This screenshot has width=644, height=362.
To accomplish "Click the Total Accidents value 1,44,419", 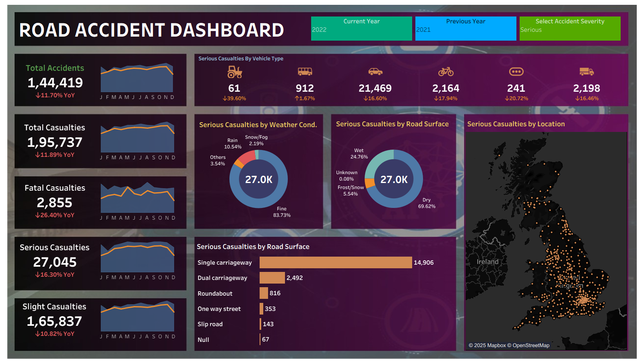I will click(x=55, y=83).
